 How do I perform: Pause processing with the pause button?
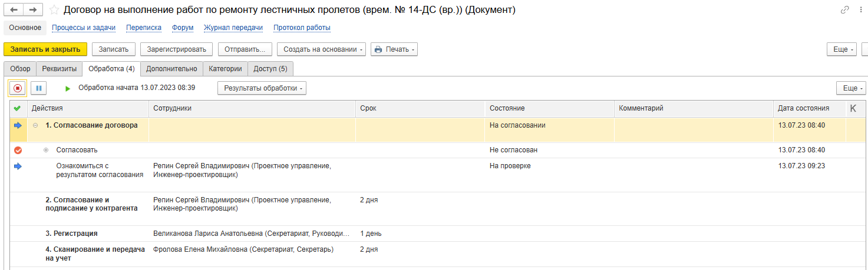[x=38, y=88]
